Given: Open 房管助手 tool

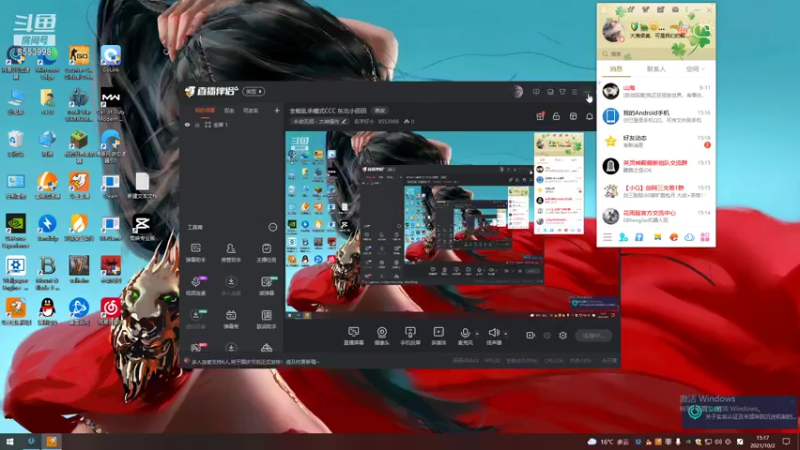Looking at the screenshot, I should click(x=231, y=253).
